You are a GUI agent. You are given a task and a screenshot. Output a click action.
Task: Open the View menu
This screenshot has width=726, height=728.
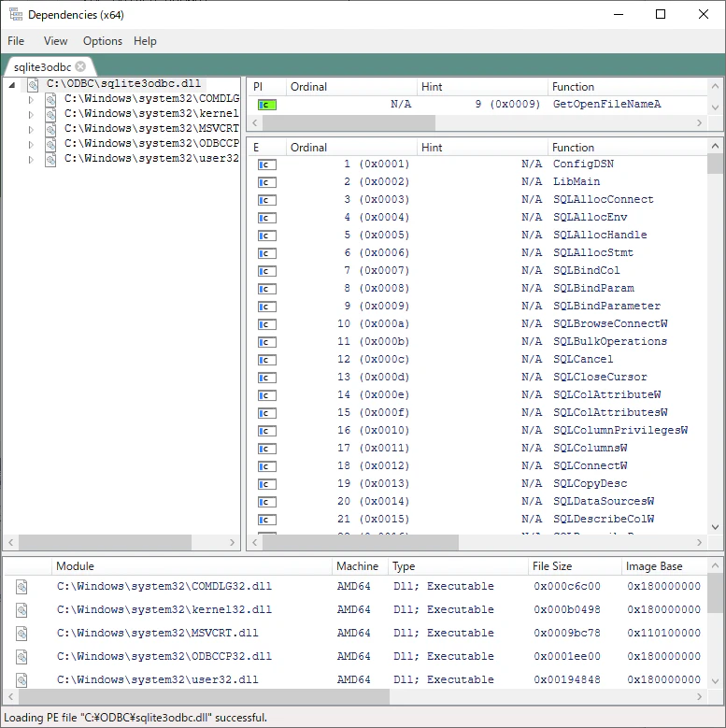55,41
